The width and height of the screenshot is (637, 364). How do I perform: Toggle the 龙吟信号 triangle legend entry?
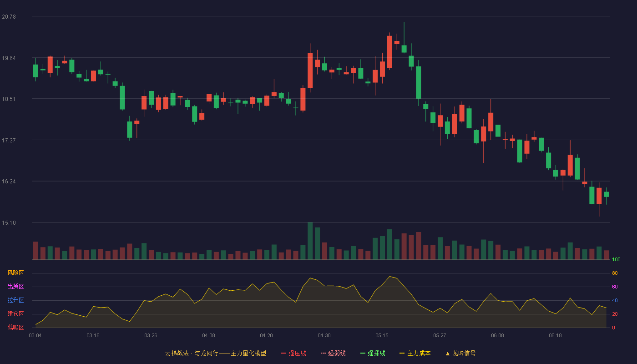460,353
